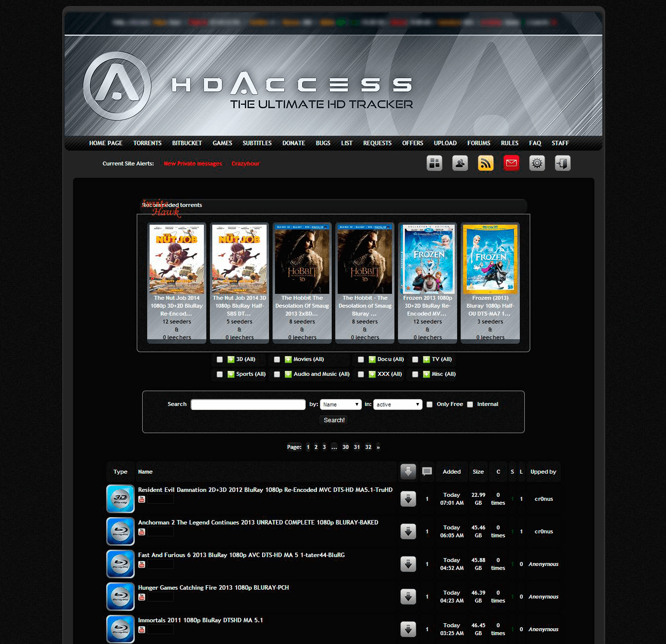
Task: Open the FORUMS navigation item
Action: 479,143
